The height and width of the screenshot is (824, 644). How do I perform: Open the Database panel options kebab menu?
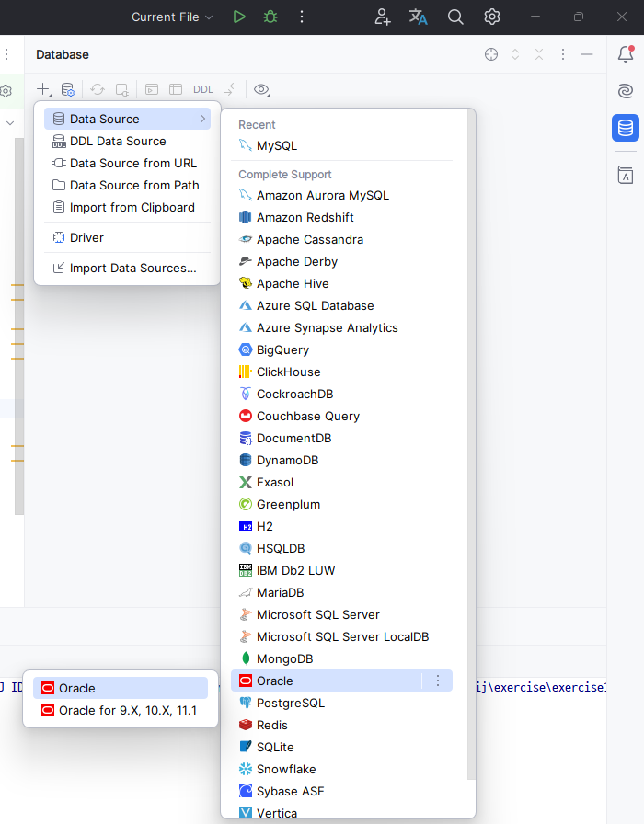tap(562, 54)
